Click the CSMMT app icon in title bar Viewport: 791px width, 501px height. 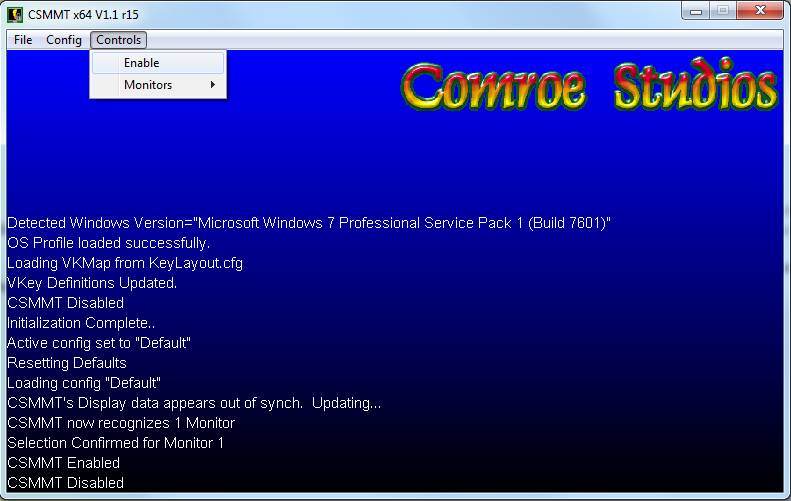coord(15,15)
